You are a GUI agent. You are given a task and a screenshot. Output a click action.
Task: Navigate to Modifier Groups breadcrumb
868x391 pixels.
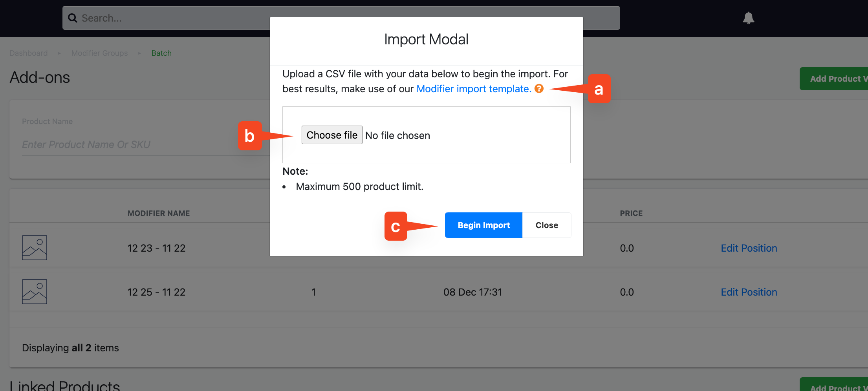pos(100,53)
